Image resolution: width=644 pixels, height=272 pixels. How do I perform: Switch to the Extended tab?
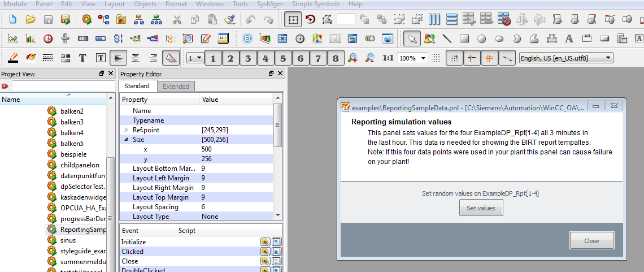pyautogui.click(x=176, y=87)
